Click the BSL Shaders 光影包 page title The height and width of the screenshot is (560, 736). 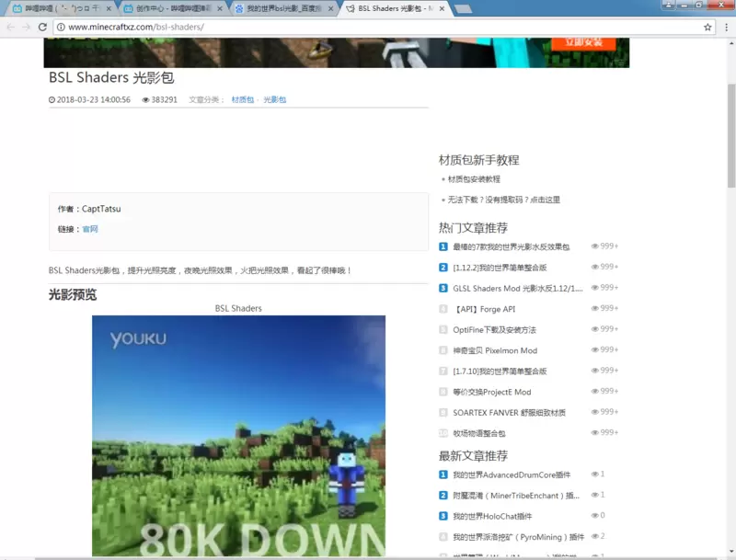tap(111, 77)
